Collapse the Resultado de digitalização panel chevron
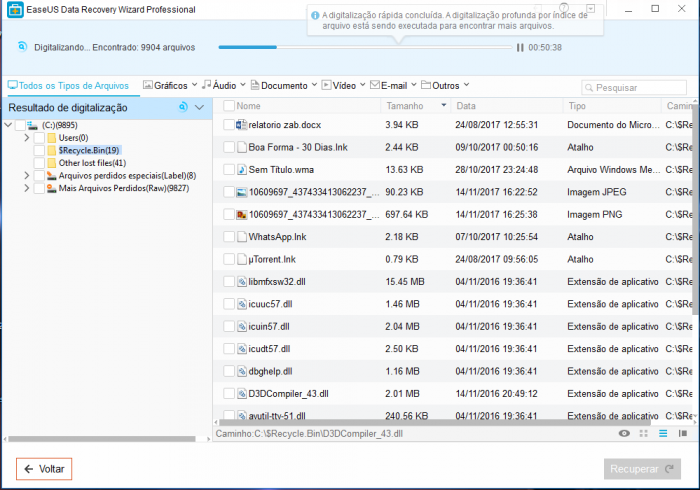This screenshot has width=700, height=490. click(x=200, y=108)
